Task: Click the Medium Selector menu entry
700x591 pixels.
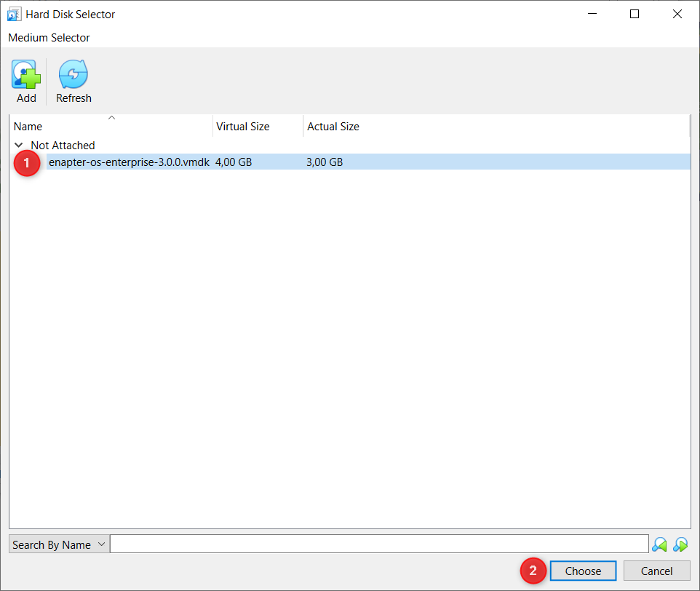Action: [49, 37]
